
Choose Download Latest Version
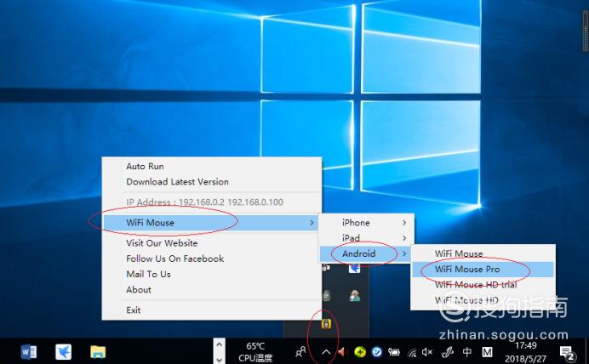(212, 182)
